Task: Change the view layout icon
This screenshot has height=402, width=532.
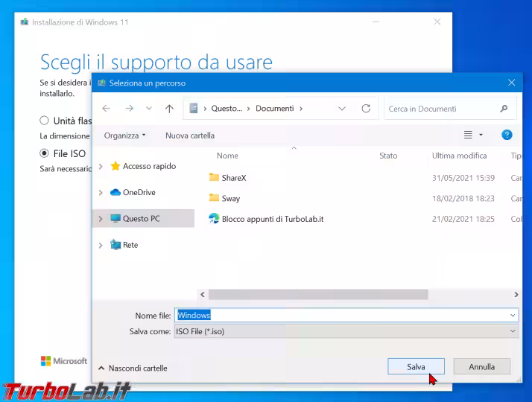Action: [x=468, y=135]
